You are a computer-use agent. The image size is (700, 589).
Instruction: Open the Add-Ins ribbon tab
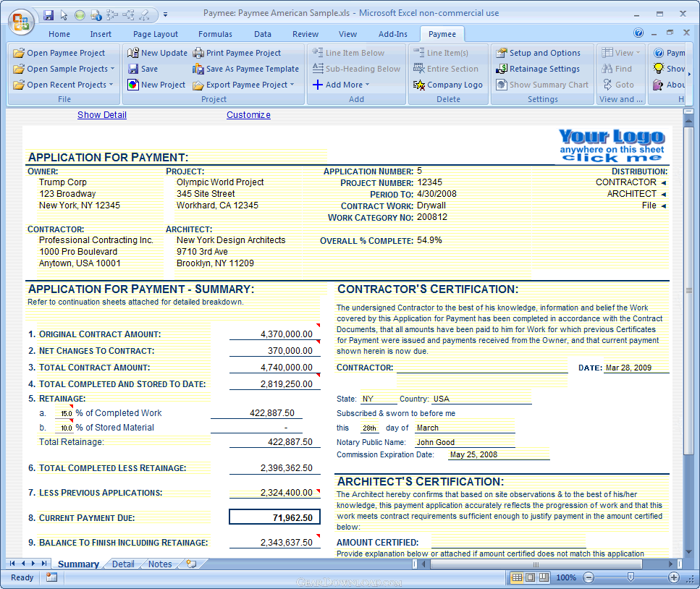coord(393,34)
